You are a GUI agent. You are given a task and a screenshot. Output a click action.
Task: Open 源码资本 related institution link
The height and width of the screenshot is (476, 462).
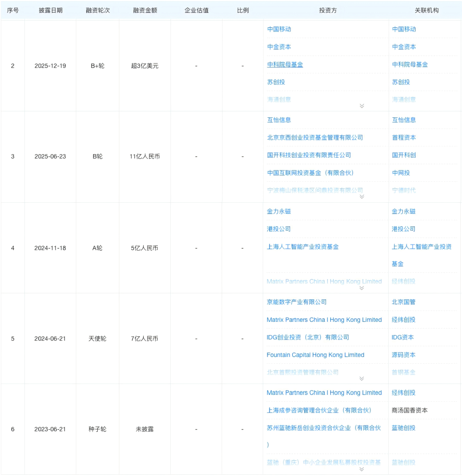tap(404, 355)
